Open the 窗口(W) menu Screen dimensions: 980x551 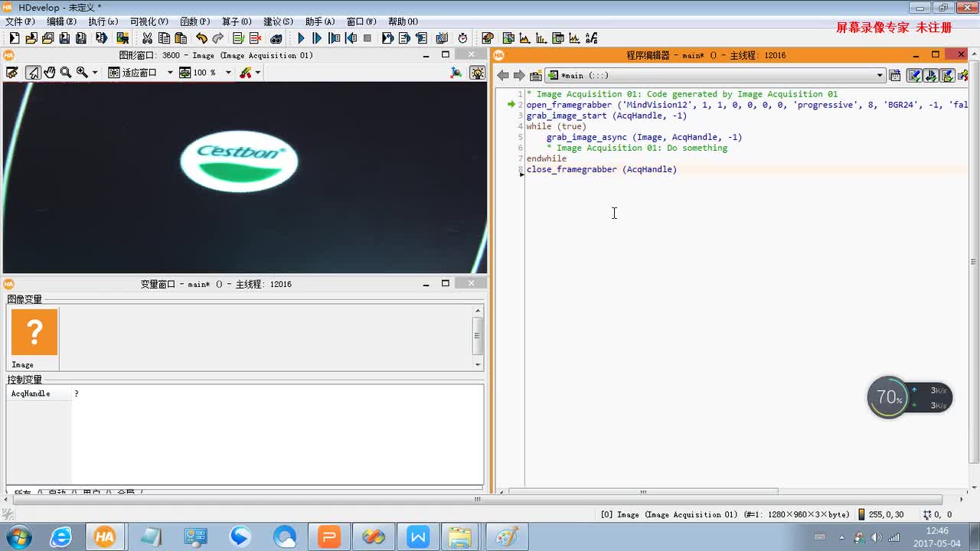pos(361,22)
